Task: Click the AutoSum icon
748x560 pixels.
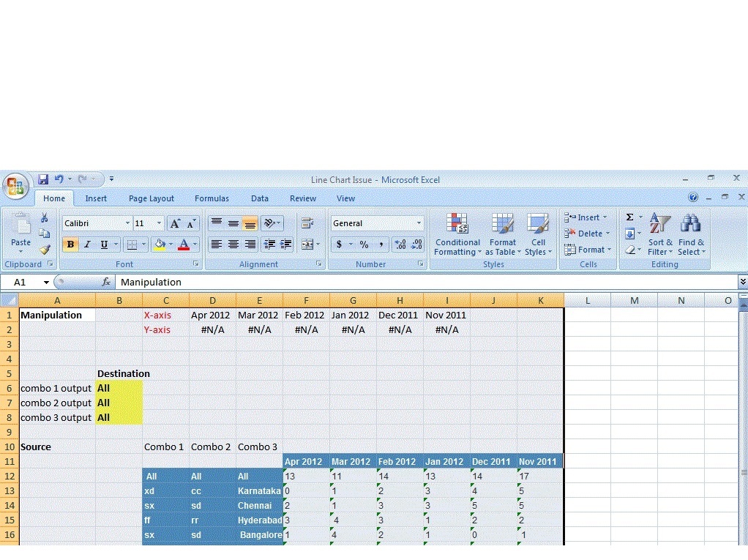Action: coord(631,217)
